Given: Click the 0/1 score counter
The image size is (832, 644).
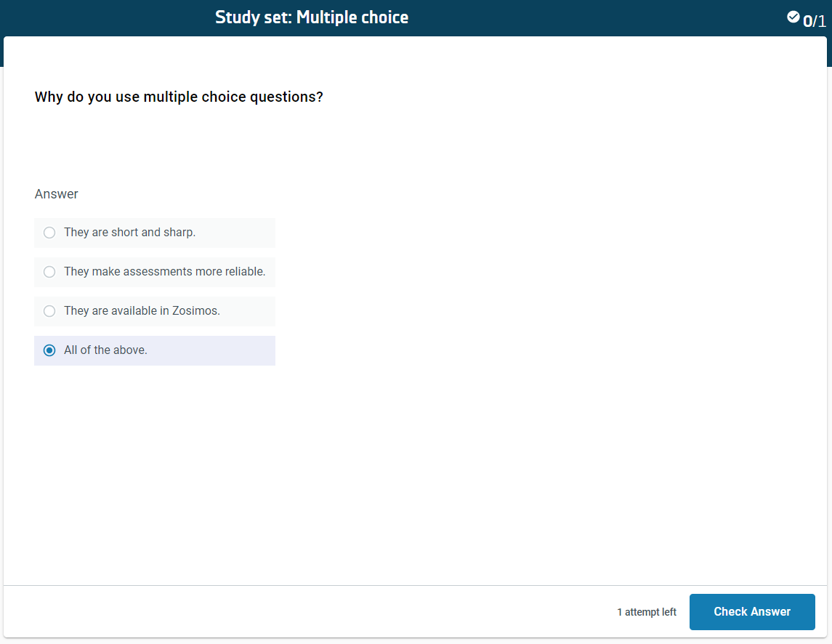Looking at the screenshot, I should [x=815, y=21].
